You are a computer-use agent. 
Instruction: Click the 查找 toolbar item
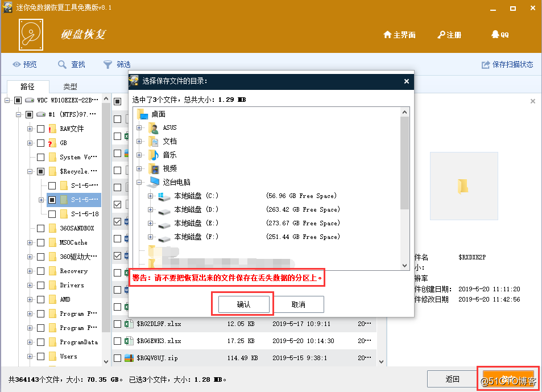tap(72, 64)
